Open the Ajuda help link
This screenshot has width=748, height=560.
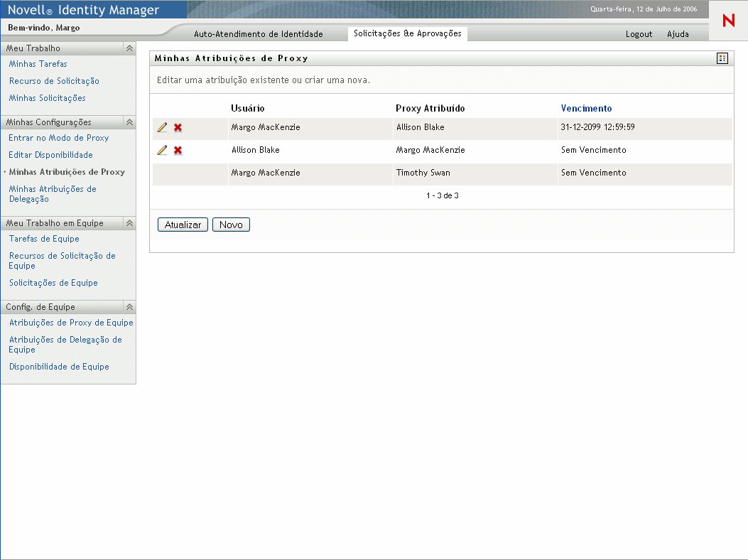click(x=678, y=34)
